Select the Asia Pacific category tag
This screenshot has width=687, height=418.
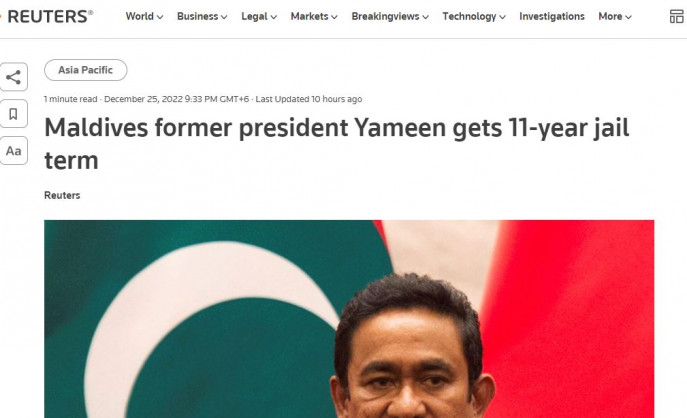[x=85, y=70]
